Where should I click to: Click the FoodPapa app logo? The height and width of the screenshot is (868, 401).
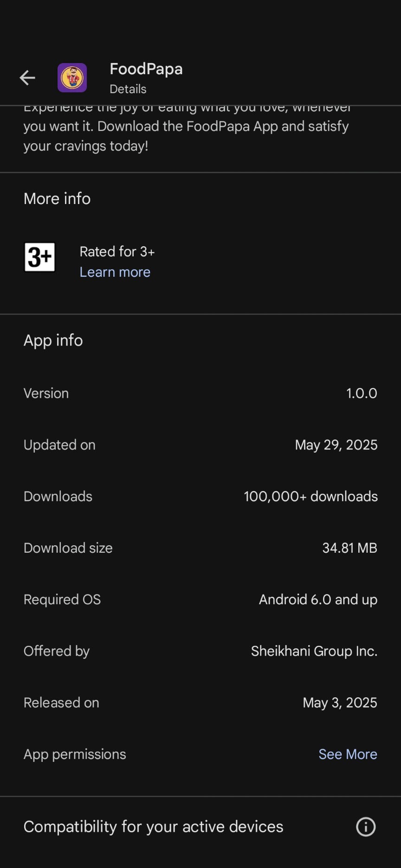point(71,77)
